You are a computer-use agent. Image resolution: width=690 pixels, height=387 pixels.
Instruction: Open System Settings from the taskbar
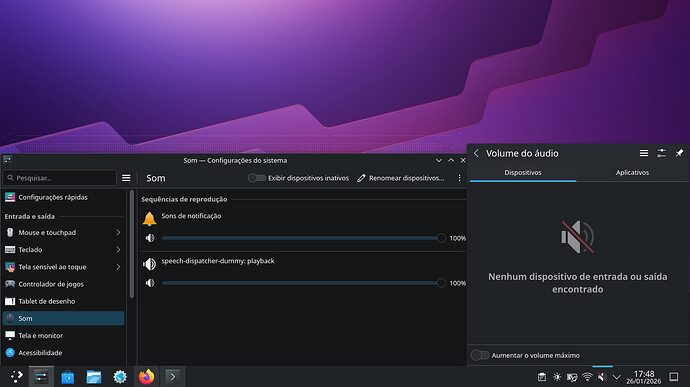[41, 377]
